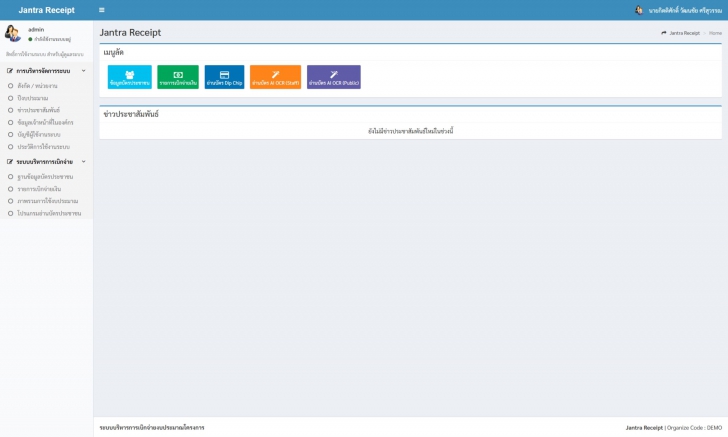The image size is (728, 437).
Task: Toggle the sidebar with the hamburger icon
Action: click(102, 10)
